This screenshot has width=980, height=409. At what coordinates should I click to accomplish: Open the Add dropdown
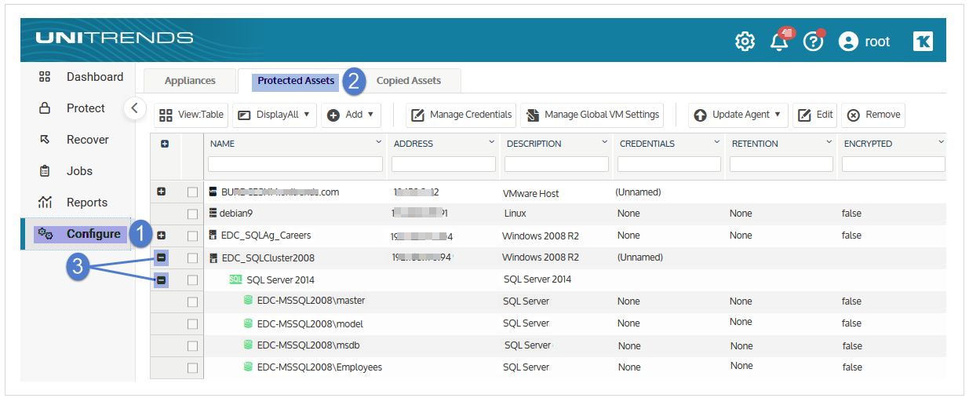tap(350, 115)
